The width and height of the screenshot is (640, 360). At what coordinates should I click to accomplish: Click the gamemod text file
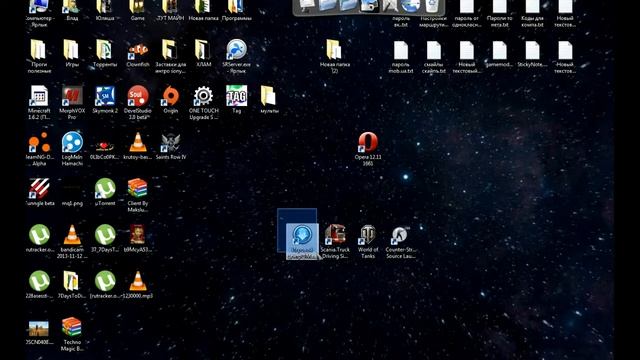499,51
